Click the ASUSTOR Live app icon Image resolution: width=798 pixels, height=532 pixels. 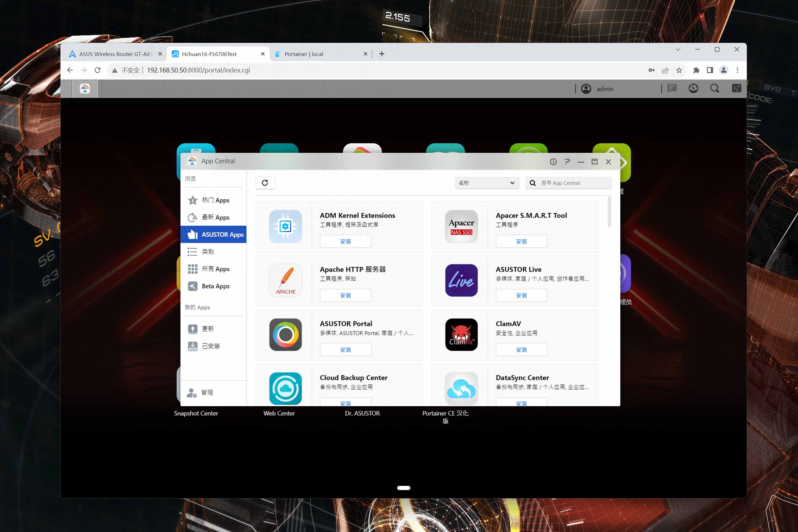(461, 280)
